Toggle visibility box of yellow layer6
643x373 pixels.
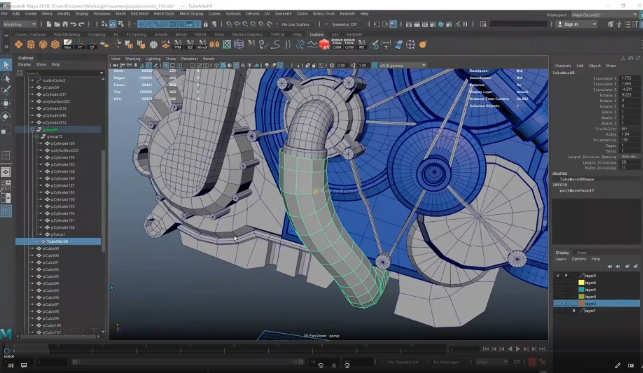pos(558,282)
